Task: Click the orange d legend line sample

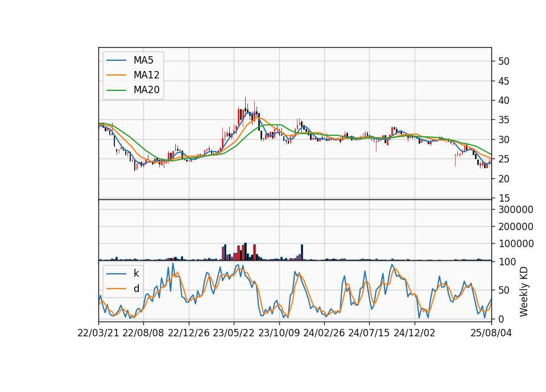Action: coord(116,289)
